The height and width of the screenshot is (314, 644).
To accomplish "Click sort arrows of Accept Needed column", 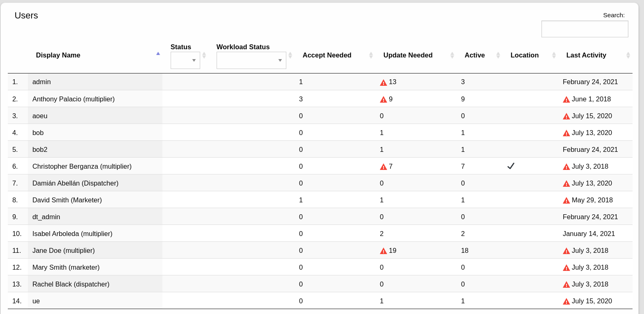I will [371, 55].
